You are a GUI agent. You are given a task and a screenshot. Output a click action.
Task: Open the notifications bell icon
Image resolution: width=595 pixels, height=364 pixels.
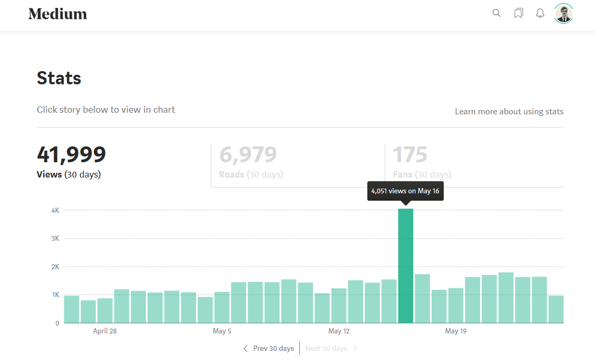tap(540, 13)
